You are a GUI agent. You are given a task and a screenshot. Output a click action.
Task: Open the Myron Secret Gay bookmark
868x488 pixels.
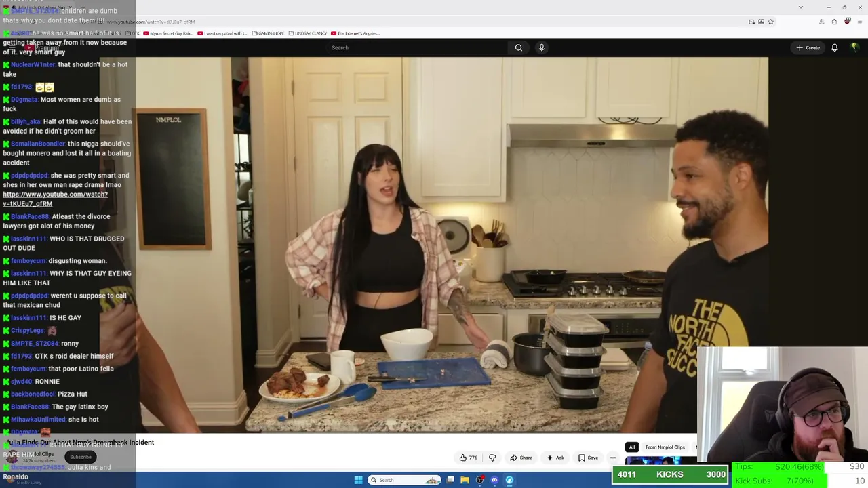point(167,33)
